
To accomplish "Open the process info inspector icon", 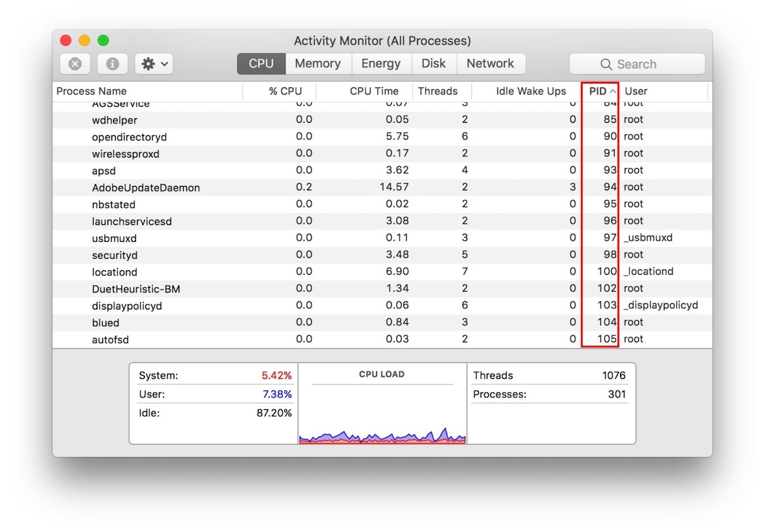I will (112, 64).
